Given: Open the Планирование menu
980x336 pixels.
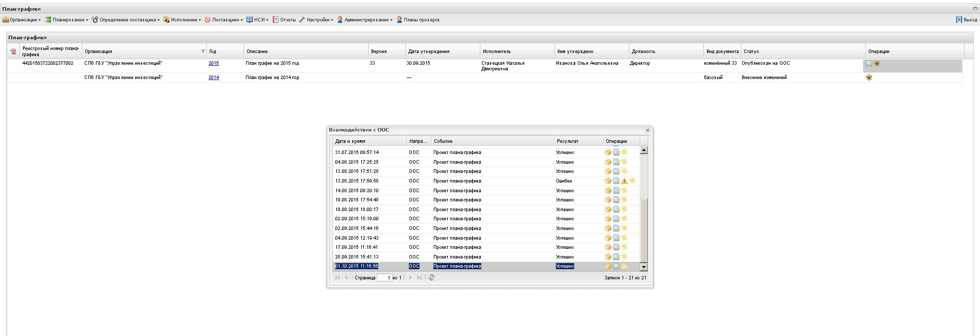Looking at the screenshot, I should click(66, 20).
